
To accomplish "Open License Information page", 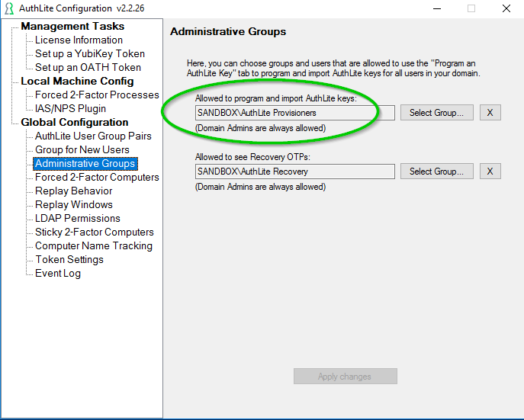I will 79,40.
